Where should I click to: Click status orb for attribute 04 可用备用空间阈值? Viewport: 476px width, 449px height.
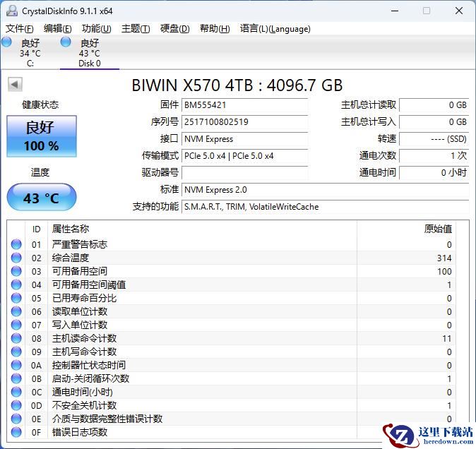[x=16, y=285]
